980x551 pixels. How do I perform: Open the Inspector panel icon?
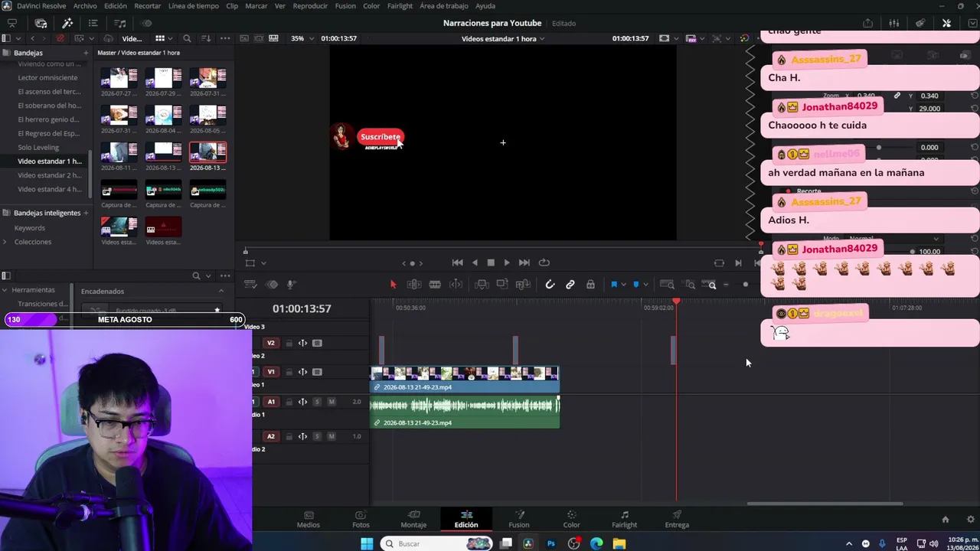946,23
